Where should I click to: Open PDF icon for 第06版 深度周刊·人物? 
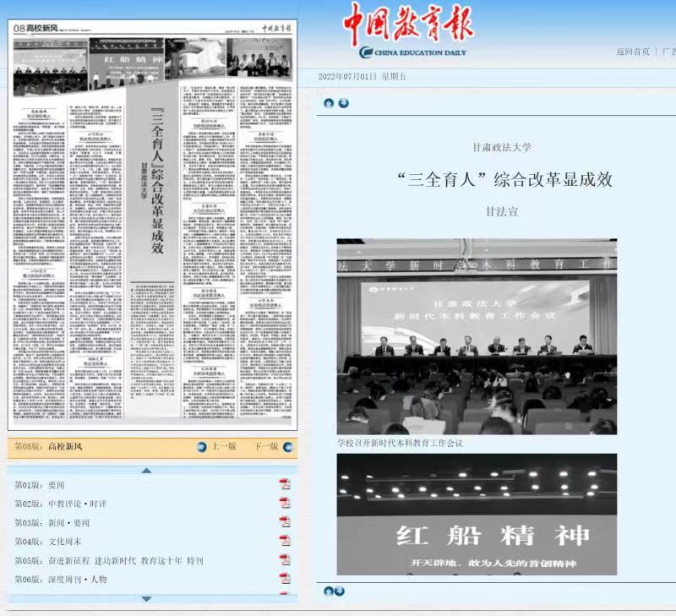click(x=285, y=578)
